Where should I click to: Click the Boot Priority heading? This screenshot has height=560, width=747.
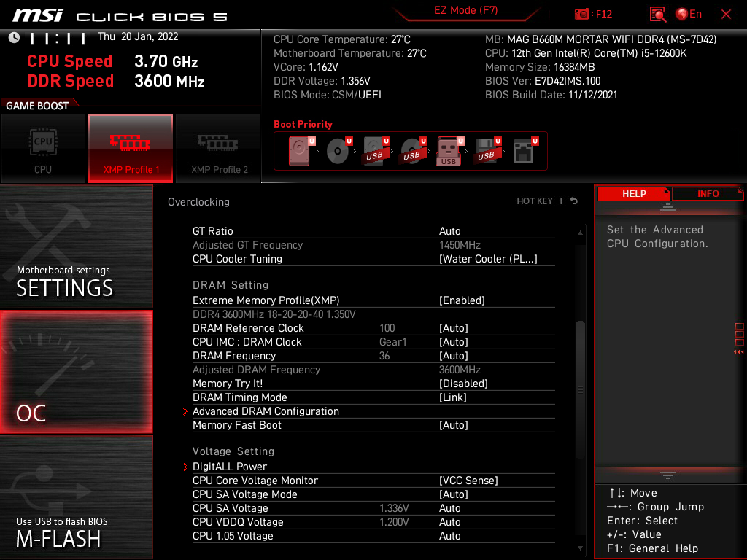[303, 124]
